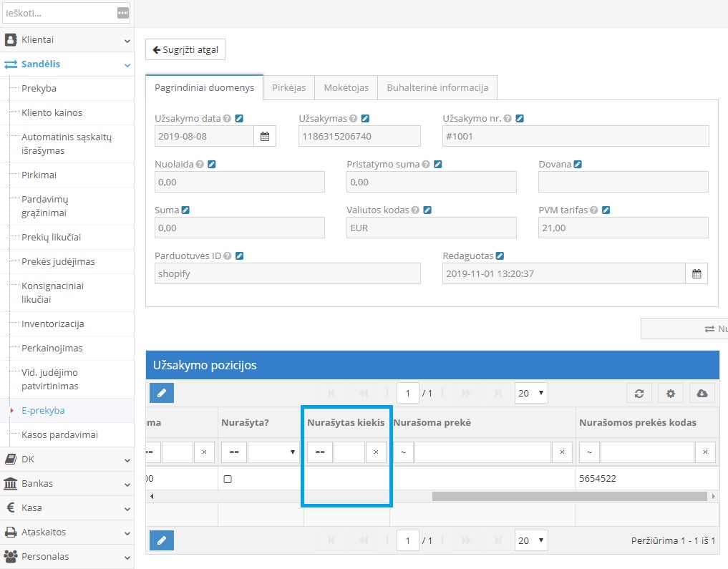Click the Nurašoma prekė filter input field
The image size is (728, 569).
[482, 452]
